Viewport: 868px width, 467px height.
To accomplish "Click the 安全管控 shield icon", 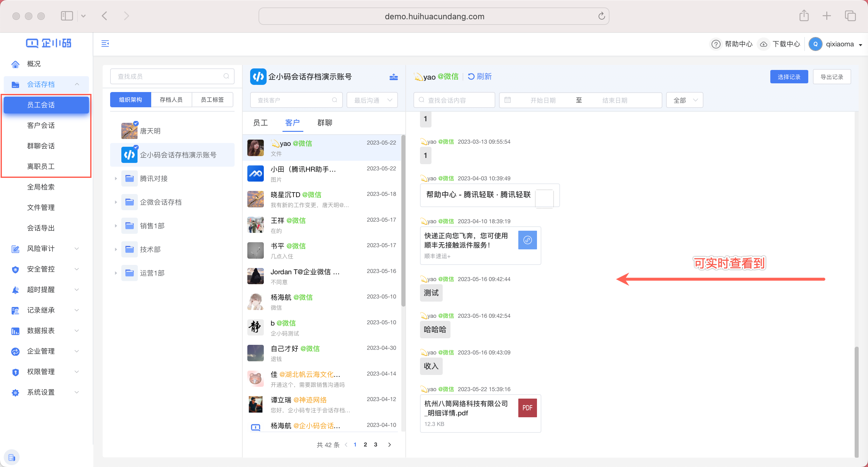I will [15, 269].
